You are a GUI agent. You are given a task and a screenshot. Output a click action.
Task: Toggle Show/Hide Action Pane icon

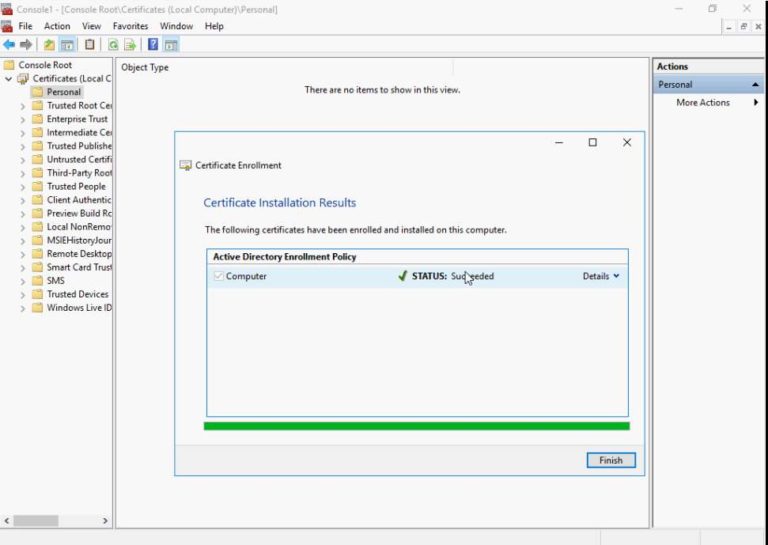pos(171,45)
